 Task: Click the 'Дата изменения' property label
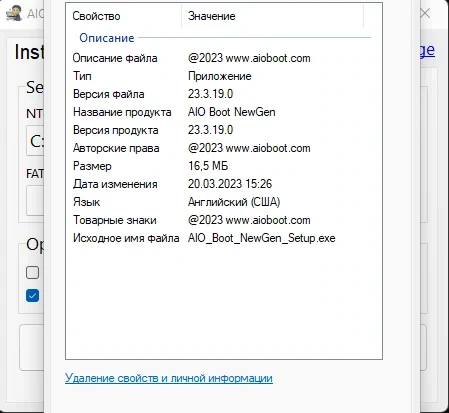115,184
